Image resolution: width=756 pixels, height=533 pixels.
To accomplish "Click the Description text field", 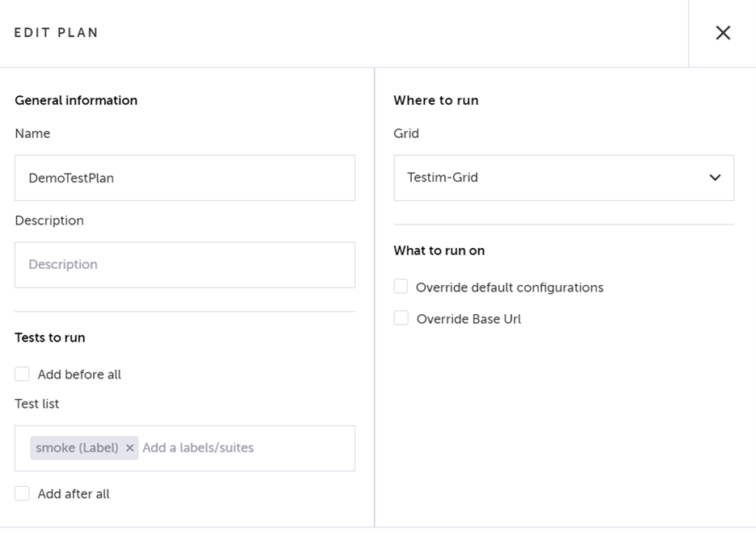I will 184,265.
